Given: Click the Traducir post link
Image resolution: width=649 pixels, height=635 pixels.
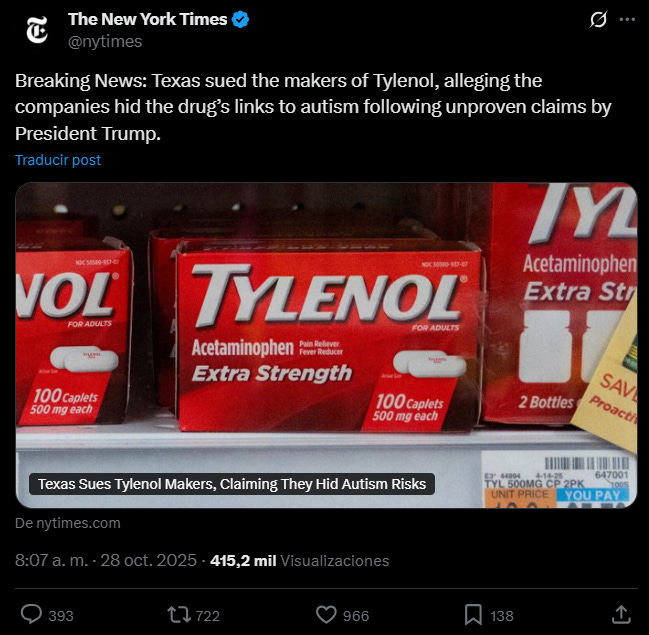Looking at the screenshot, I should pyautogui.click(x=58, y=160).
